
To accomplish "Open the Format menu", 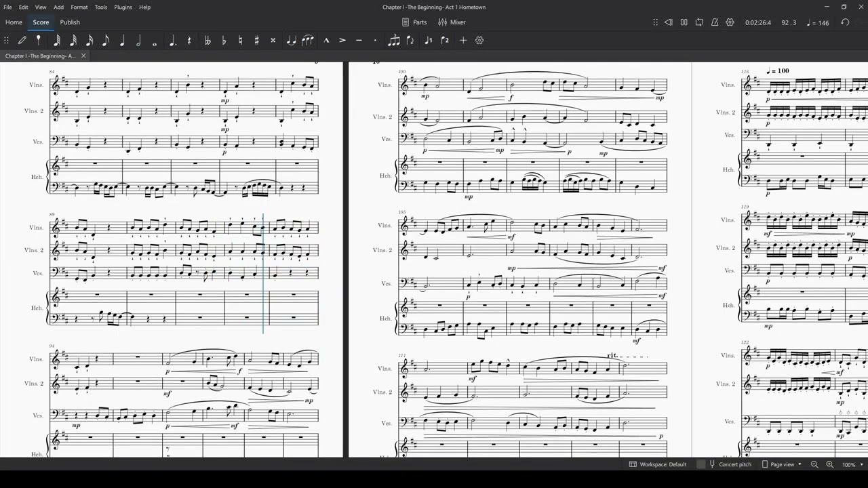I will (x=79, y=7).
